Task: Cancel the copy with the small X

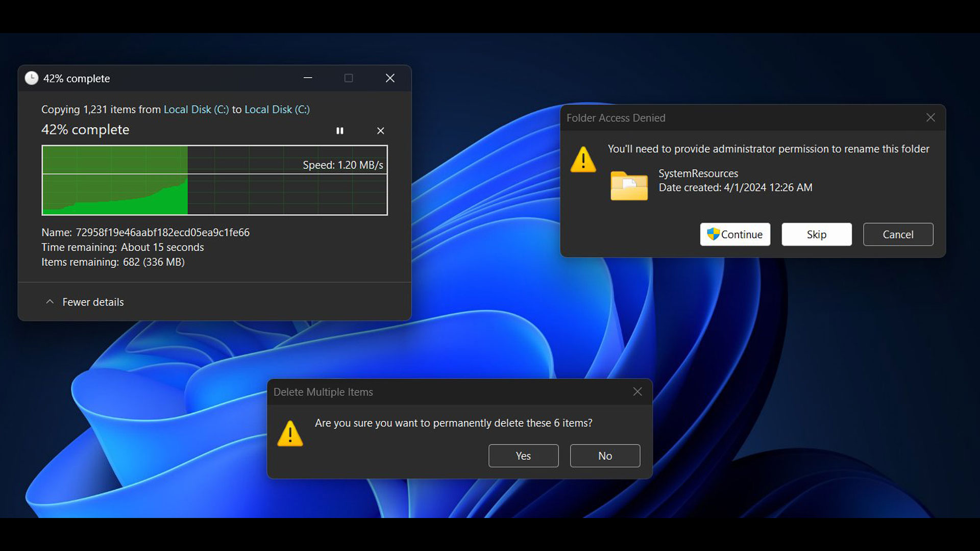Action: pos(380,131)
